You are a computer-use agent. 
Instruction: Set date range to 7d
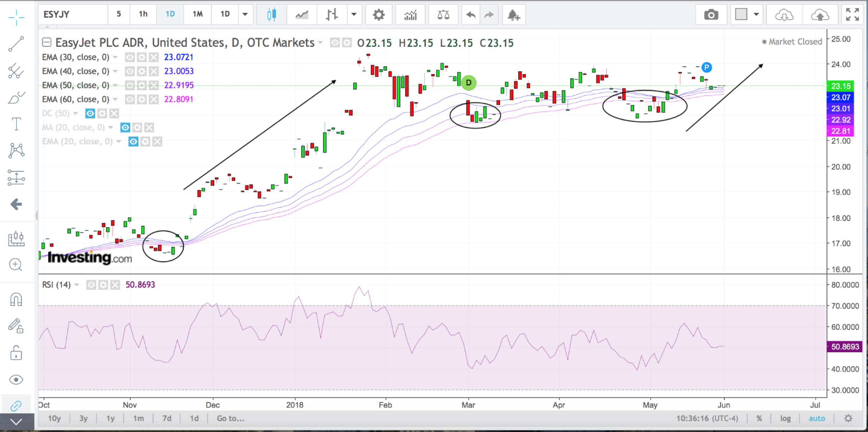coord(167,419)
